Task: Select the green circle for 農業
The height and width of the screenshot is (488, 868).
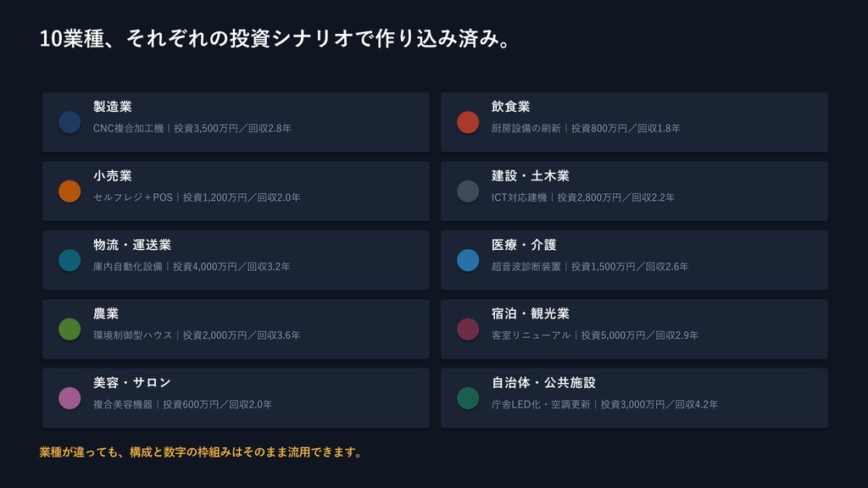Action: click(70, 330)
